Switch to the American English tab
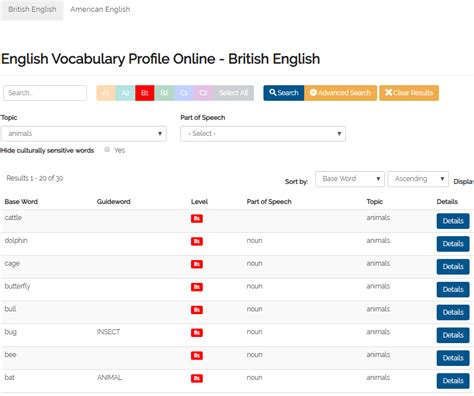 tap(100, 9)
